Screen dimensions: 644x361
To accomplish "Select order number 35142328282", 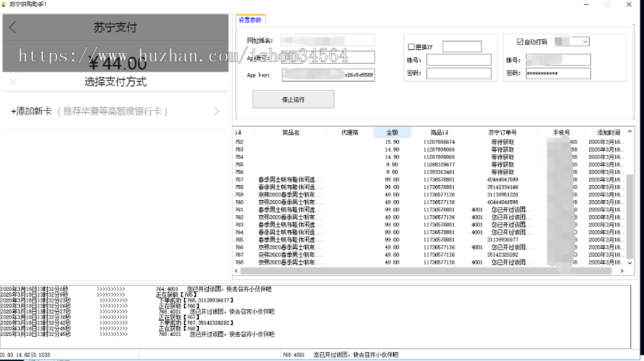I will click(x=502, y=254).
